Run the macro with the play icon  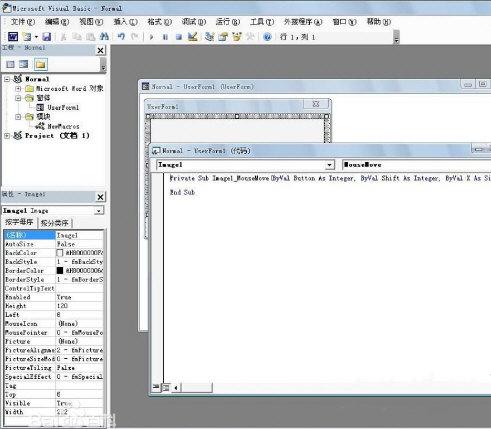[151, 37]
